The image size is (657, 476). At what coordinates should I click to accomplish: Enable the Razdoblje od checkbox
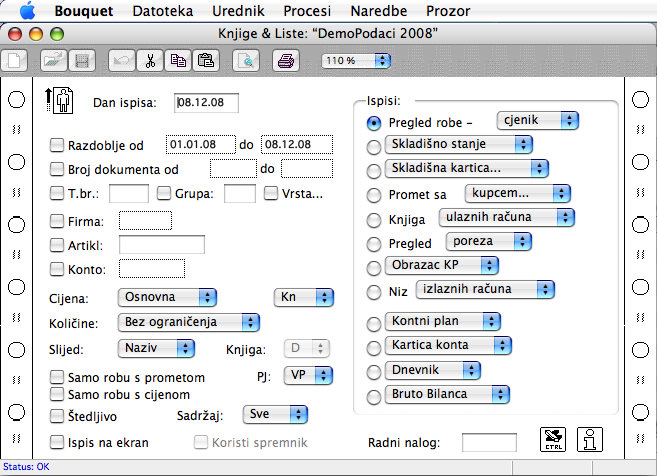57,145
